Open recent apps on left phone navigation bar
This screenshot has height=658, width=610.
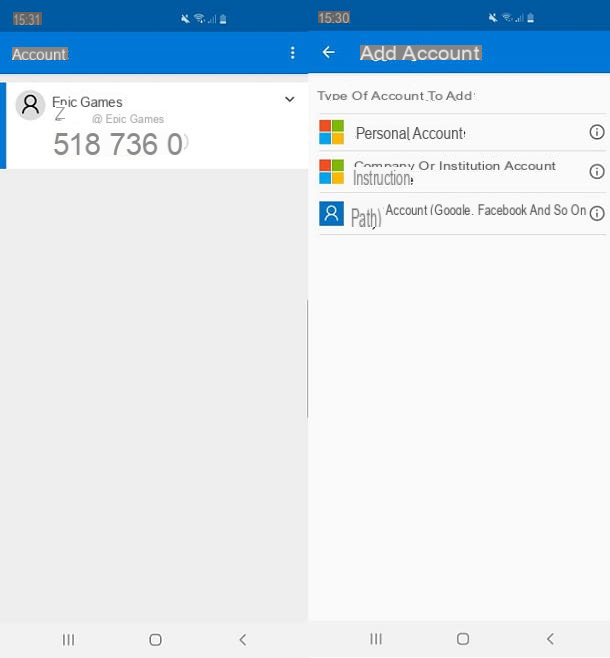pos(68,640)
